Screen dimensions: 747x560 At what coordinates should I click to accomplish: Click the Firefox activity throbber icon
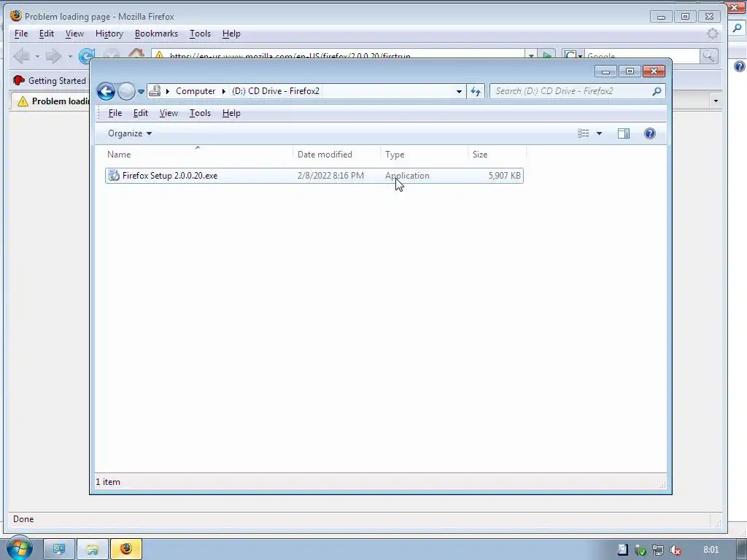click(712, 34)
